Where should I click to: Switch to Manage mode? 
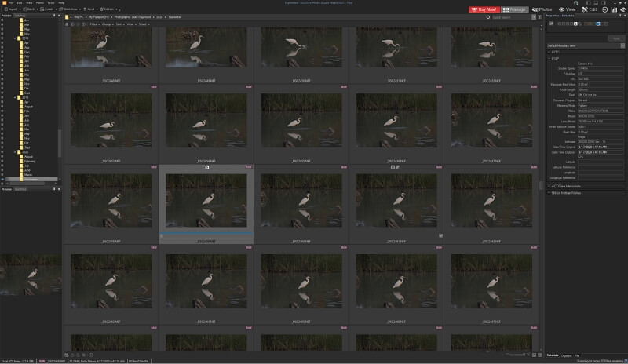[x=514, y=9]
